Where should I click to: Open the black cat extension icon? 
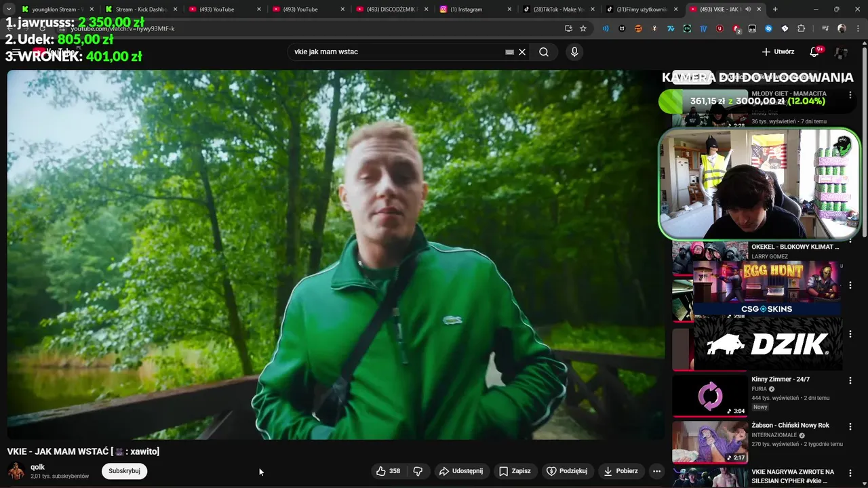click(622, 28)
